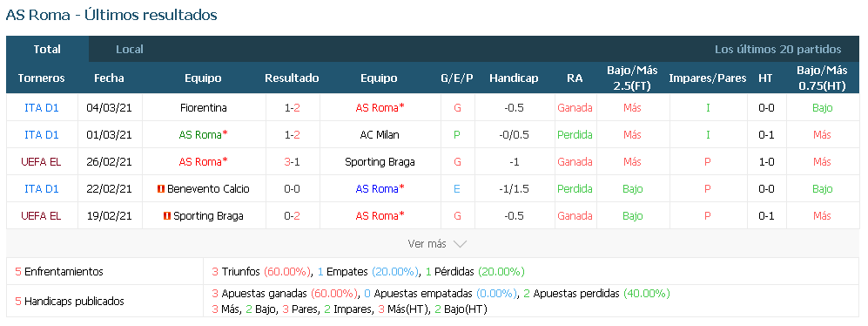Click the Bajo/Más 2.5(FT) column header

click(632, 78)
